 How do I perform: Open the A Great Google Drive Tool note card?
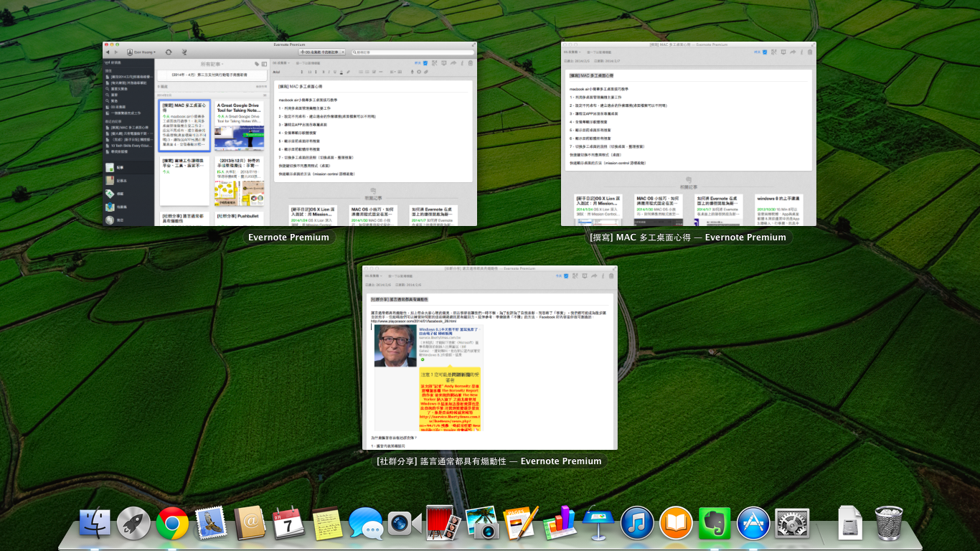[239, 126]
